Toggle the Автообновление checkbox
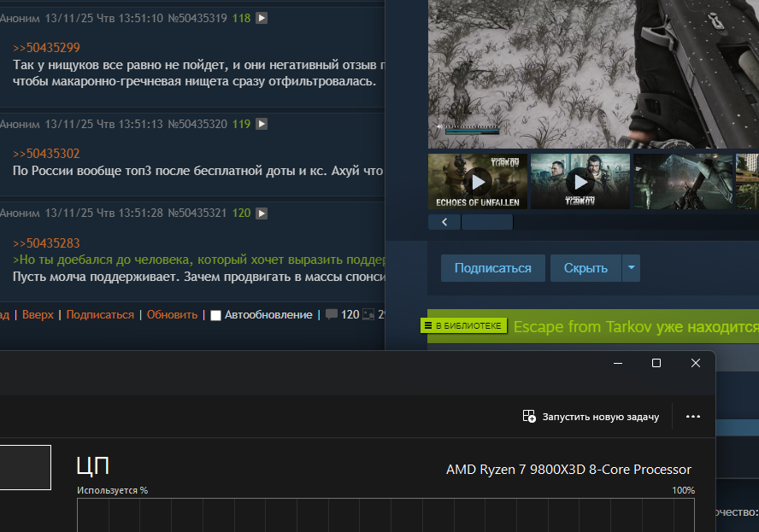 point(216,315)
